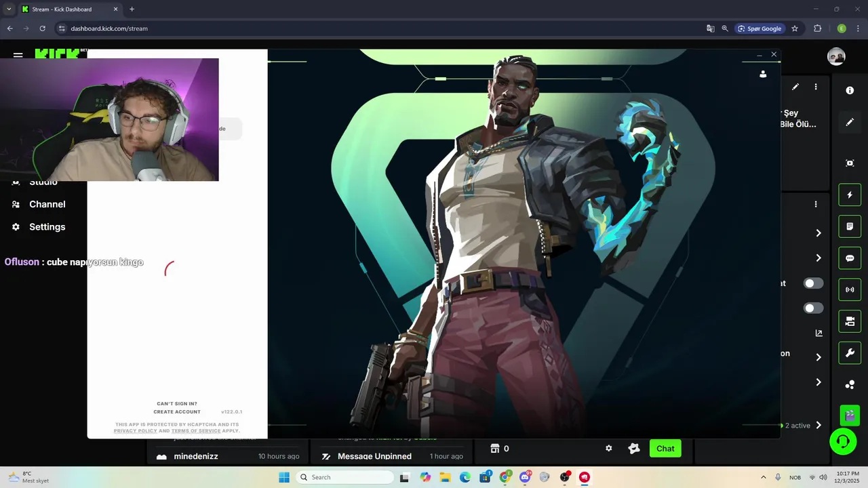868x488 pixels.
Task: Click the chat identity badge icon beside Chat
Action: 634,449
